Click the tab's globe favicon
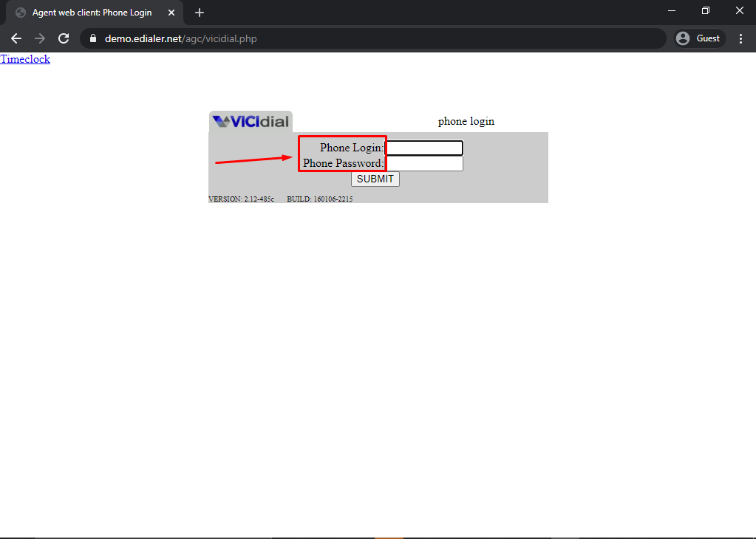756x539 pixels. click(21, 13)
